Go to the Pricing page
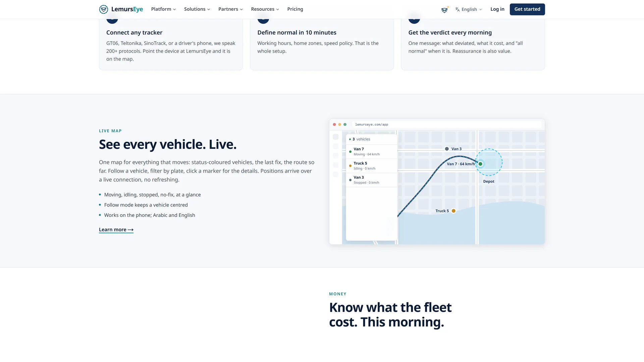 click(295, 9)
